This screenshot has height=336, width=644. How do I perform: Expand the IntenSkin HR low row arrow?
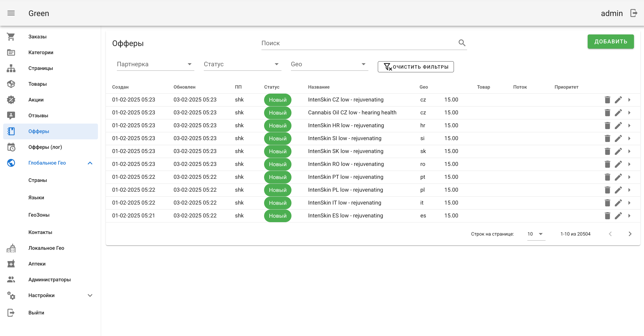(x=629, y=126)
